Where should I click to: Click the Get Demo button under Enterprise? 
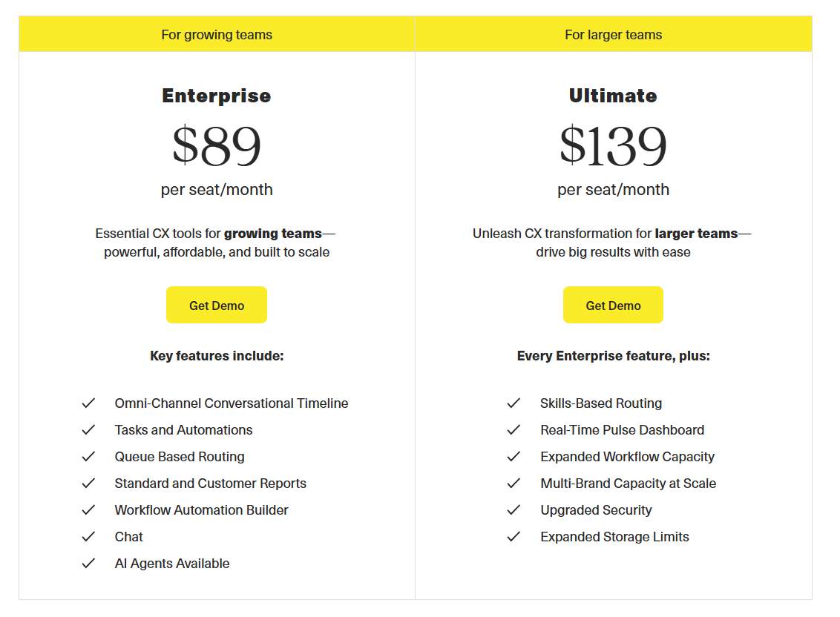pyautogui.click(x=217, y=305)
